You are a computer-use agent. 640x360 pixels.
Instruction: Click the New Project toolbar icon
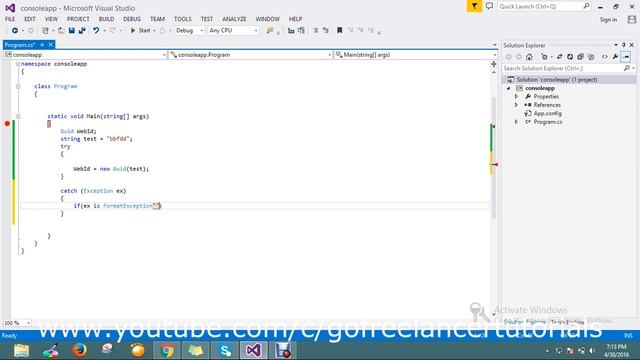45,31
